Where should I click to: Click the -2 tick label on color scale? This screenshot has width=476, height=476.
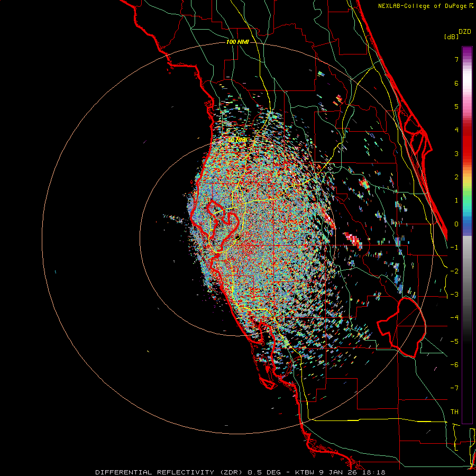point(454,271)
